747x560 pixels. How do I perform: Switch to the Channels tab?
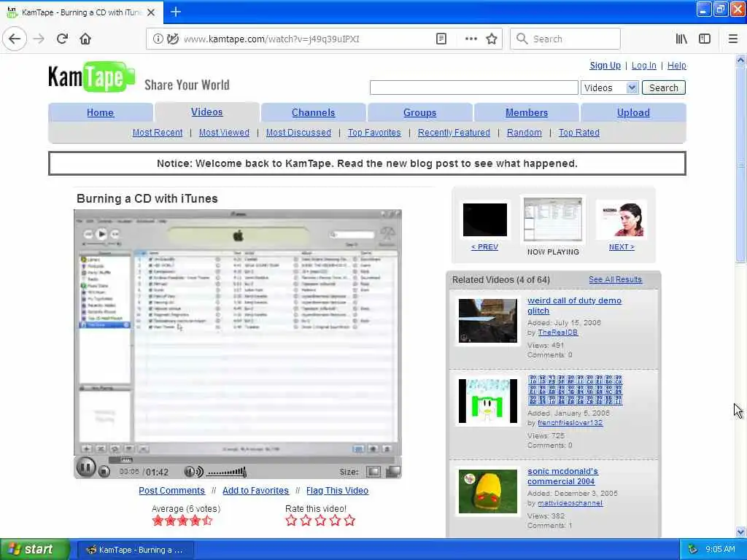click(x=313, y=112)
